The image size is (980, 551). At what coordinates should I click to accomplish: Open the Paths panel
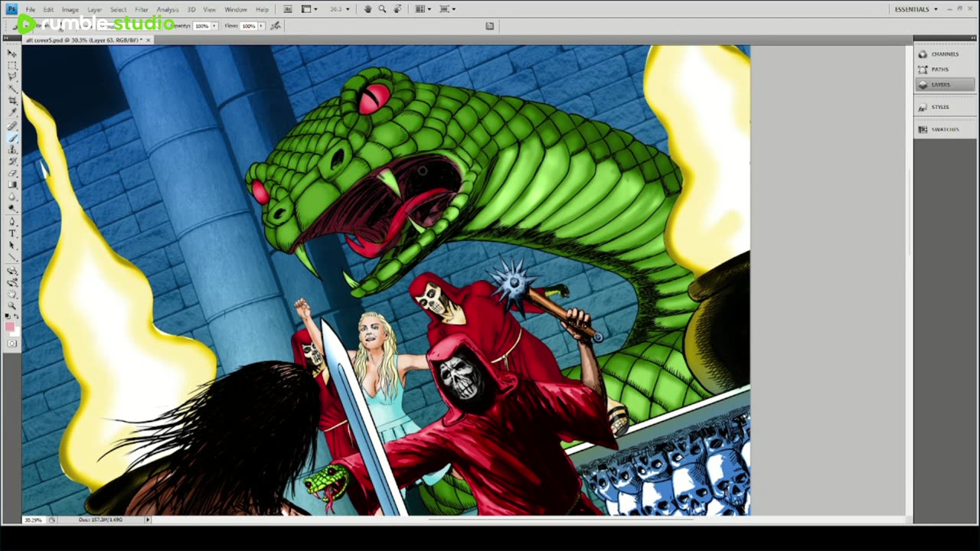[x=945, y=70]
